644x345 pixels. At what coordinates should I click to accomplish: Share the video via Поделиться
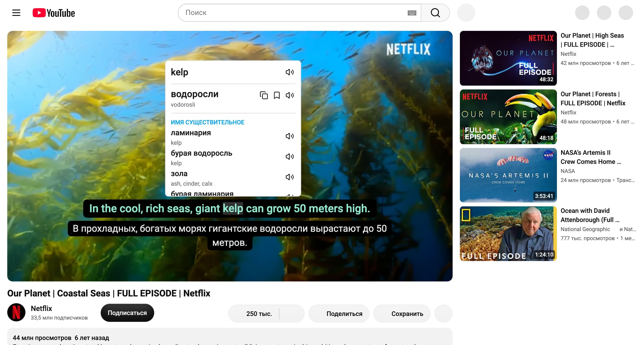[x=339, y=314]
